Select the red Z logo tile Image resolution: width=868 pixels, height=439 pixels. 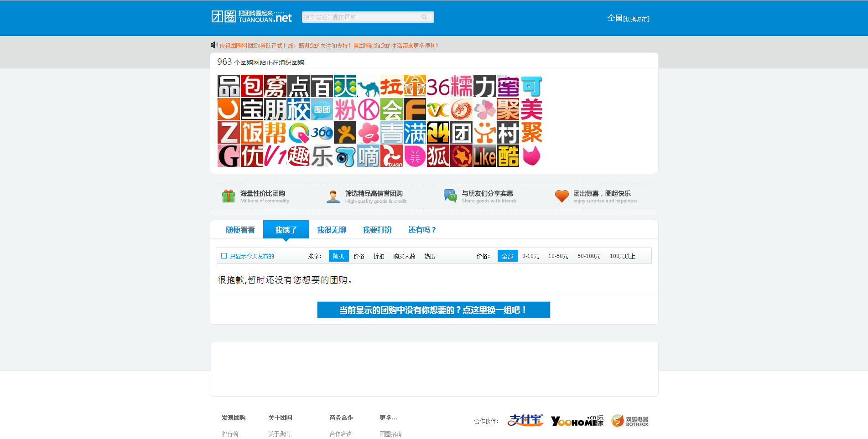click(x=229, y=133)
